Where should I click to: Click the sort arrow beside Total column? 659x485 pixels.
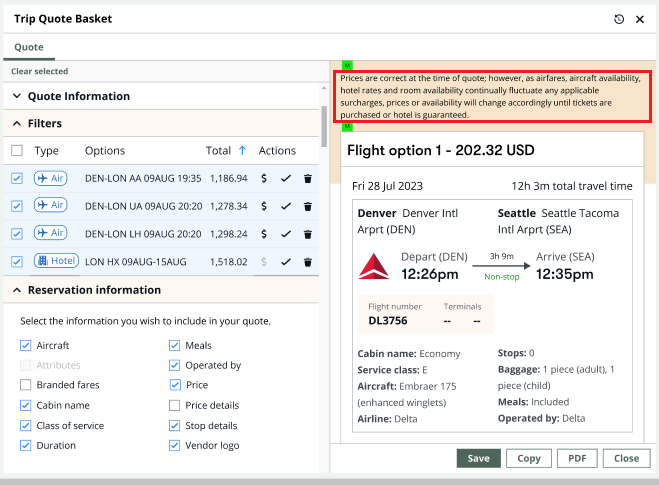242,151
